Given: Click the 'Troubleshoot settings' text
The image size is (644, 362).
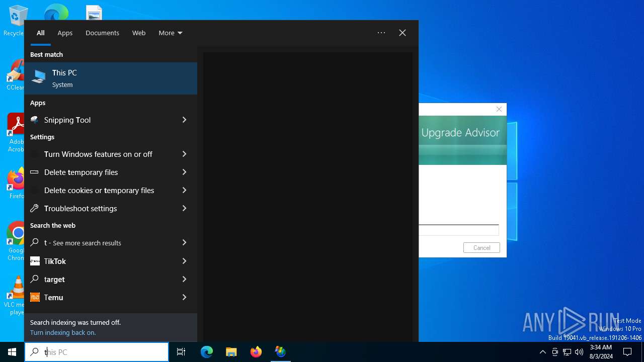Looking at the screenshot, I should click(80, 208).
